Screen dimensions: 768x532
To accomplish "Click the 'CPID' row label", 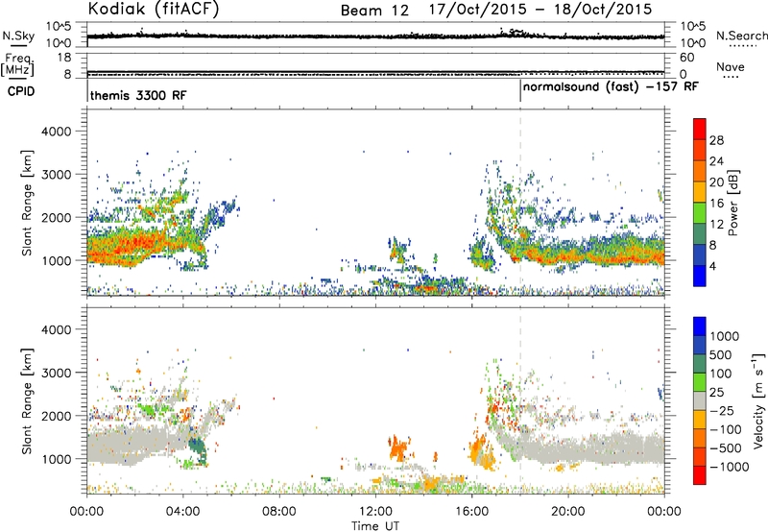I will [21, 91].
